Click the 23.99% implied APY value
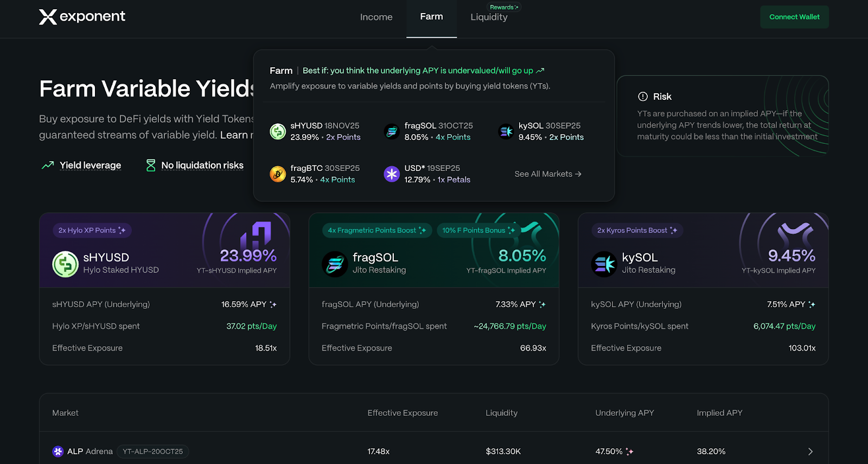The width and height of the screenshot is (868, 464). 248,255
